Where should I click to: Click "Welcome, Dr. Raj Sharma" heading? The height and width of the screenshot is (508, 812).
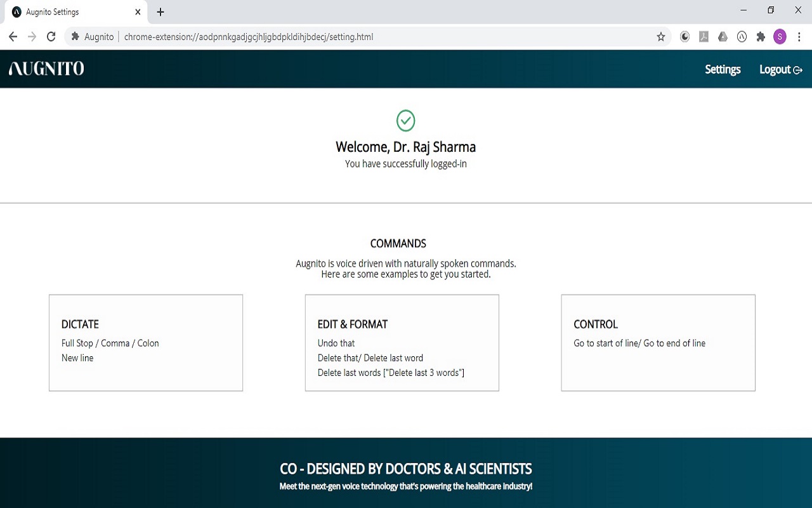click(x=406, y=147)
